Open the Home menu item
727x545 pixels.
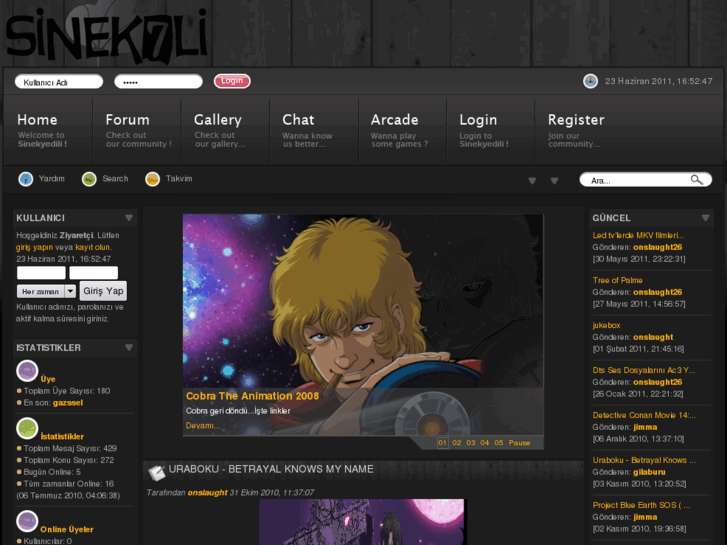42,131
